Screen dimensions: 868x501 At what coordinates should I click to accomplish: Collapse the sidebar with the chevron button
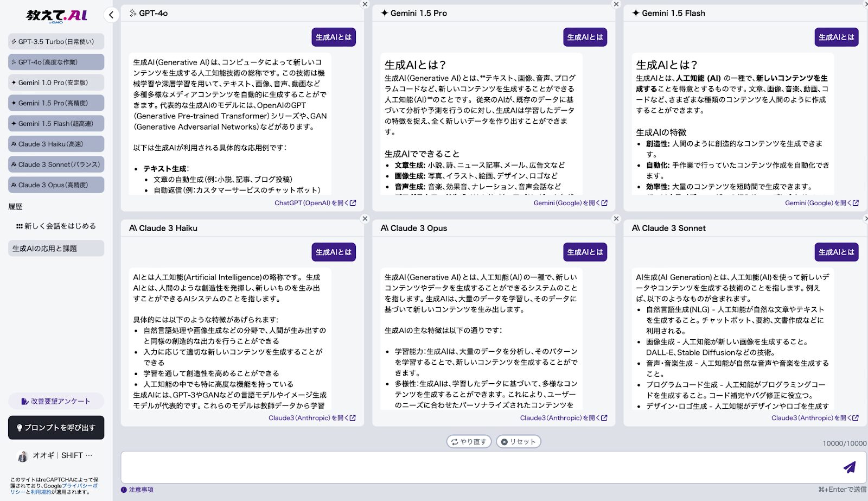[x=111, y=15]
